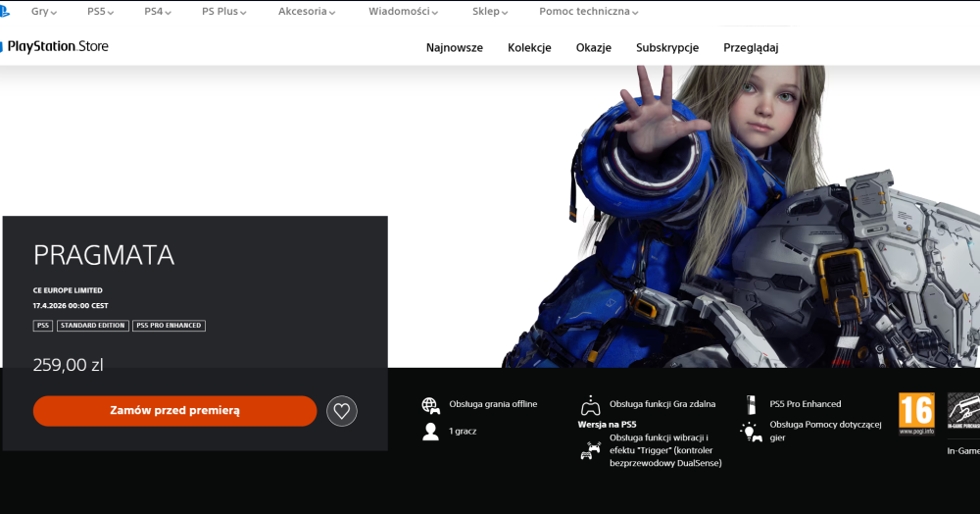Viewport: 980px width, 514px height.
Task: Expand the Gry dropdown menu
Action: pos(43,12)
